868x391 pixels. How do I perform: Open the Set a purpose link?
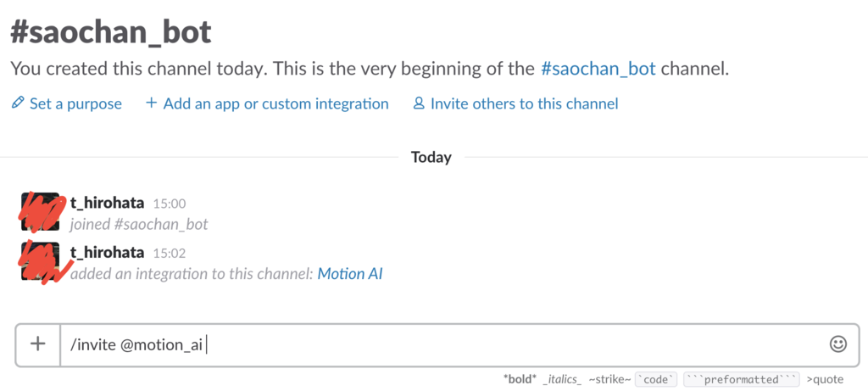pyautogui.click(x=75, y=103)
